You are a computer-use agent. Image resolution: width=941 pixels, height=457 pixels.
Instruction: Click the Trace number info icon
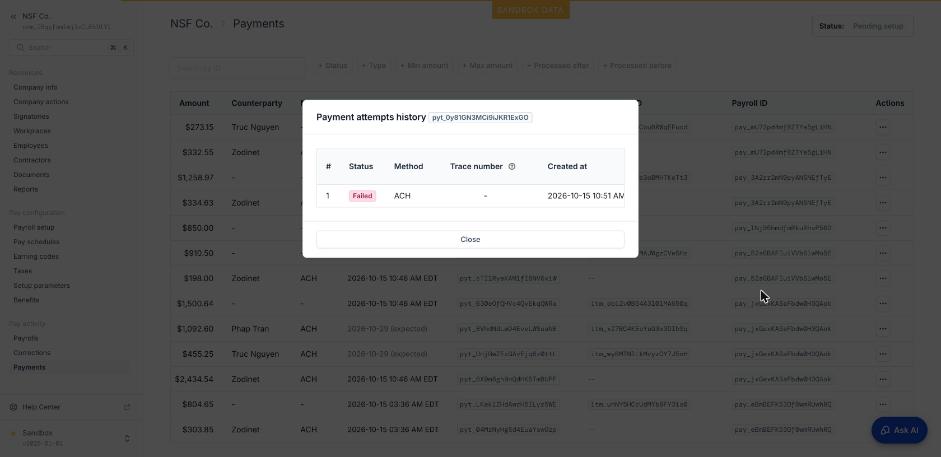coord(512,167)
